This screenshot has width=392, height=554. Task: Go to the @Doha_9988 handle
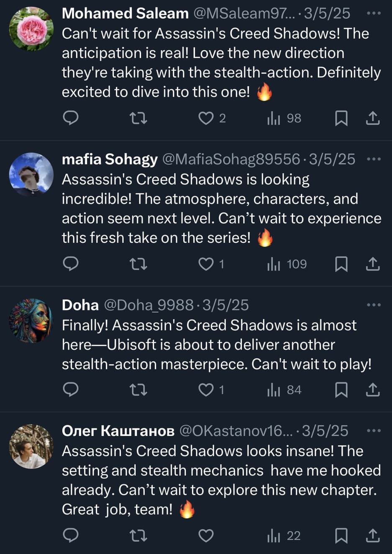149,305
